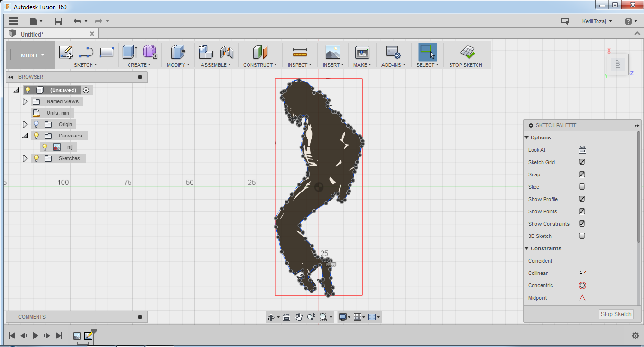Click the New Component assemble icon
Viewport: 644px width, 347px height.
(206, 52)
